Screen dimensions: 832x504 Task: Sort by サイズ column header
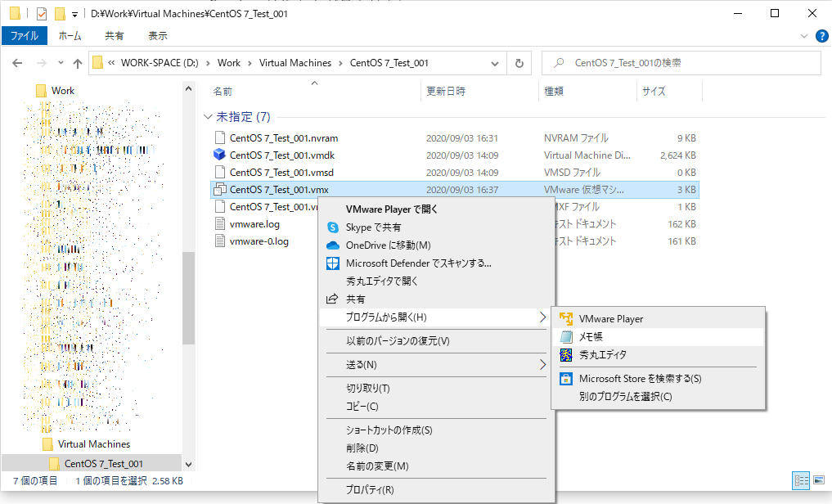pyautogui.click(x=654, y=92)
